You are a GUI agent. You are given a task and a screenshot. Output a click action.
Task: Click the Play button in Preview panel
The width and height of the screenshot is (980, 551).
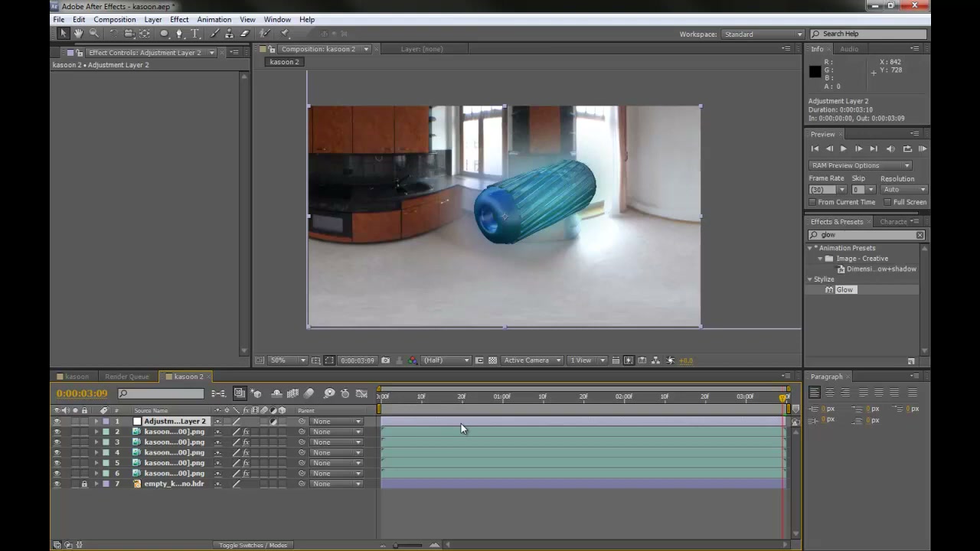coord(844,149)
